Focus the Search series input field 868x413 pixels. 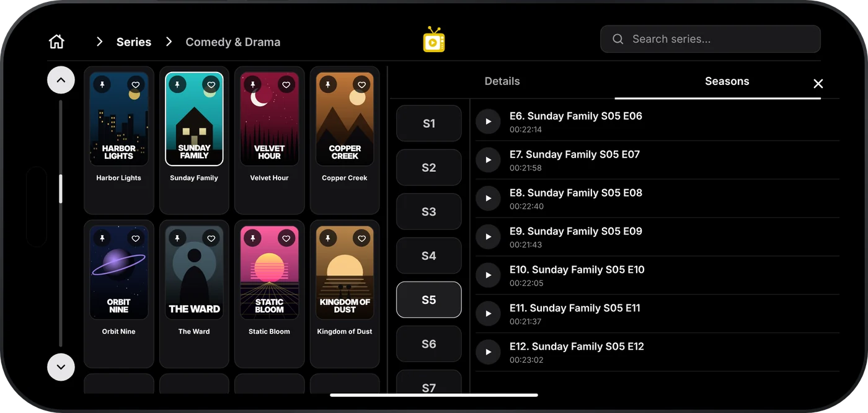point(711,39)
